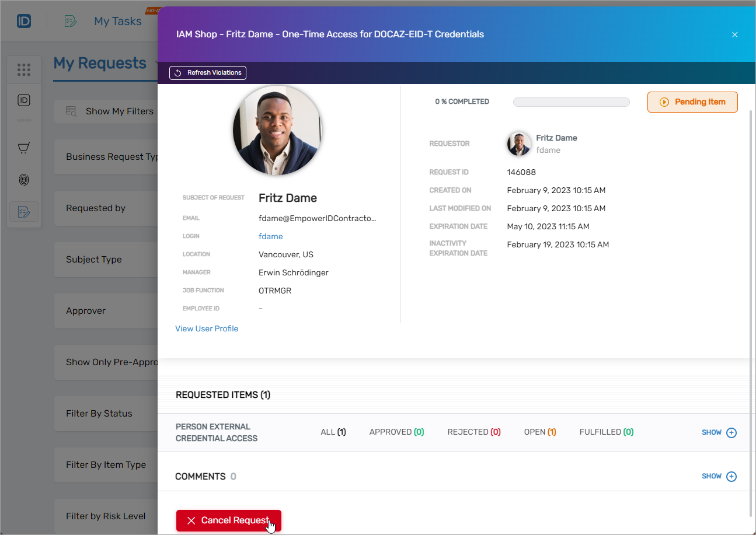Click Refresh Violations button
The height and width of the screenshot is (535, 756).
pos(208,73)
